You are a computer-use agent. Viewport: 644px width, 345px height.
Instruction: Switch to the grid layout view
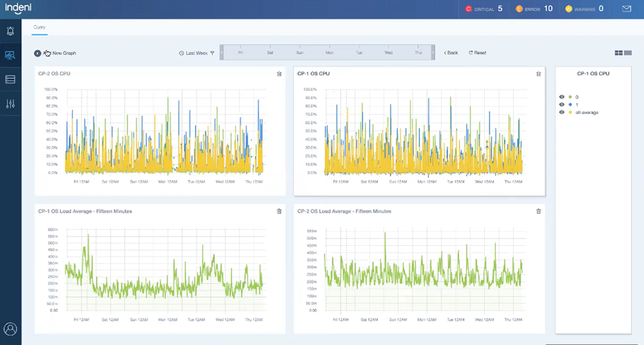pos(618,53)
